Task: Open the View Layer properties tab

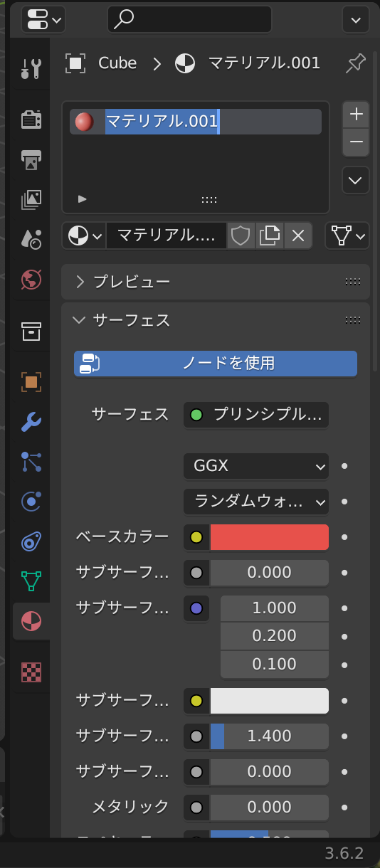Action: (x=31, y=199)
